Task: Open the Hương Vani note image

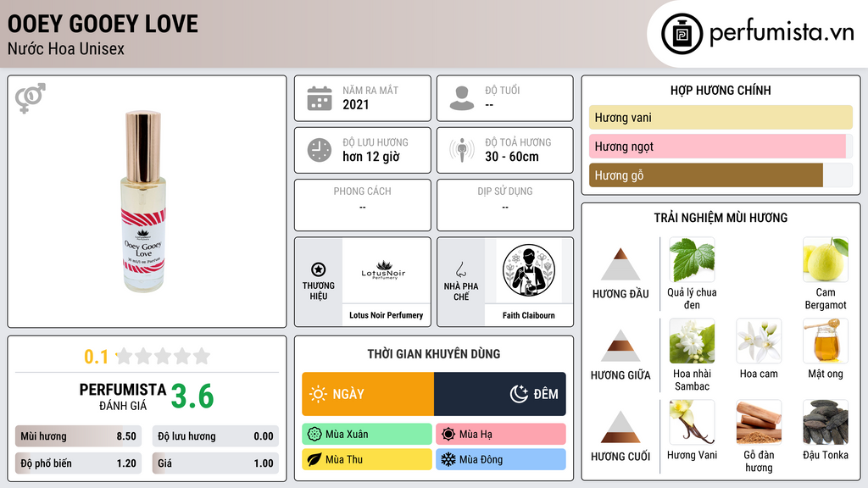Action: (x=692, y=423)
